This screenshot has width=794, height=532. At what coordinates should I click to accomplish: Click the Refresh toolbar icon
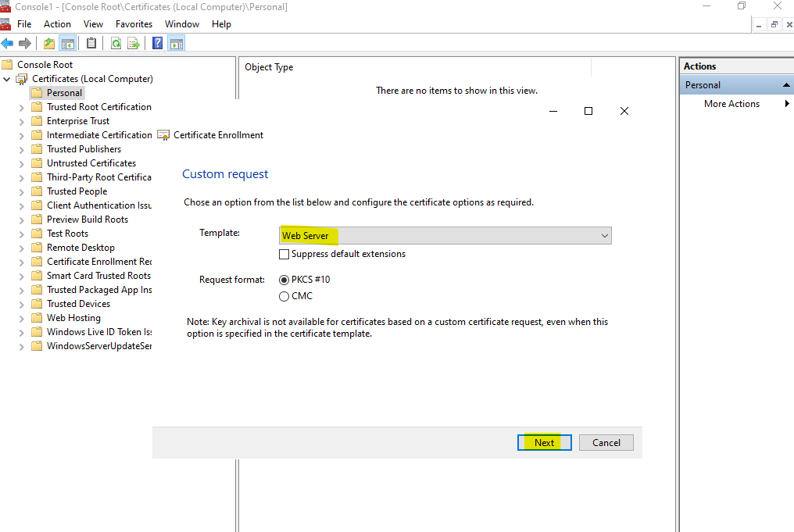[116, 44]
